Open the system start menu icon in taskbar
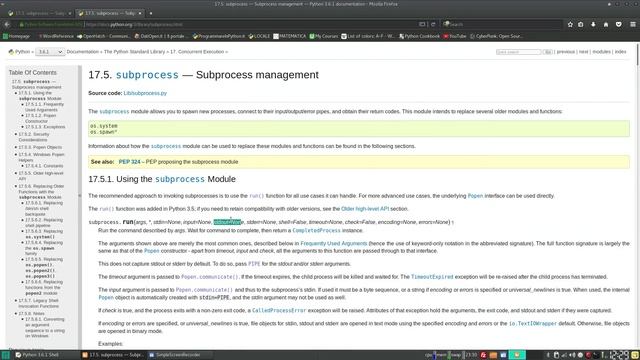The image size is (640, 360). point(5,355)
